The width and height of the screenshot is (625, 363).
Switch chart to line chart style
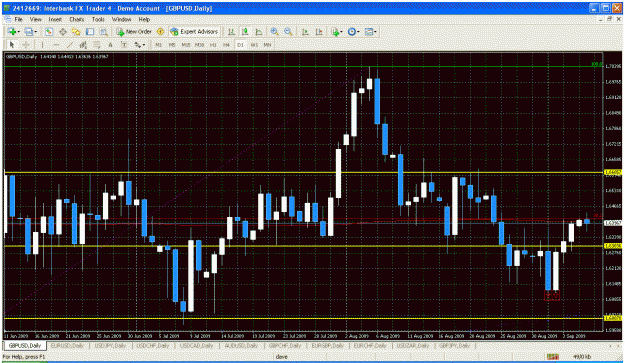click(x=259, y=32)
